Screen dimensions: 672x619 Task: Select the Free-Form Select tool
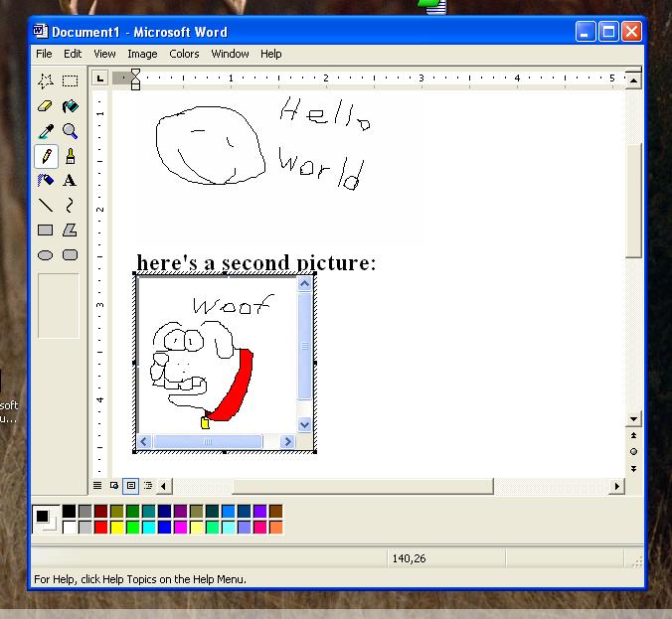coord(46,81)
